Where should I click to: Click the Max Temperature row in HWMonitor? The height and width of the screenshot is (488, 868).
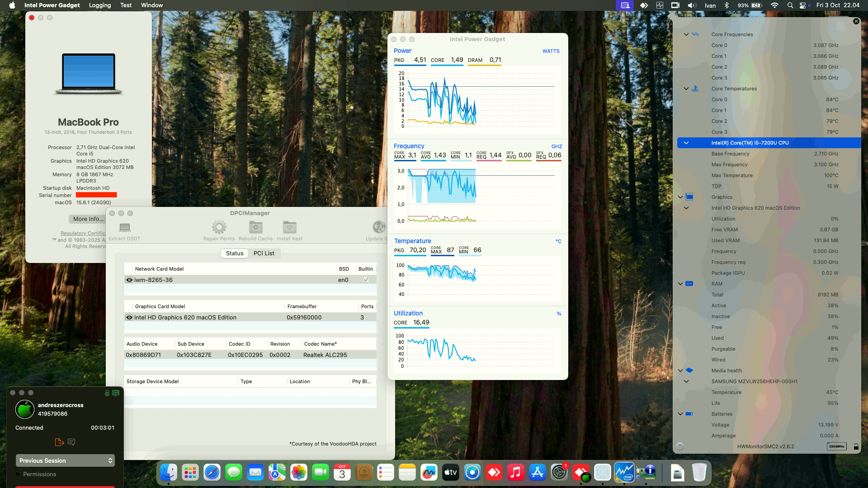(x=769, y=175)
